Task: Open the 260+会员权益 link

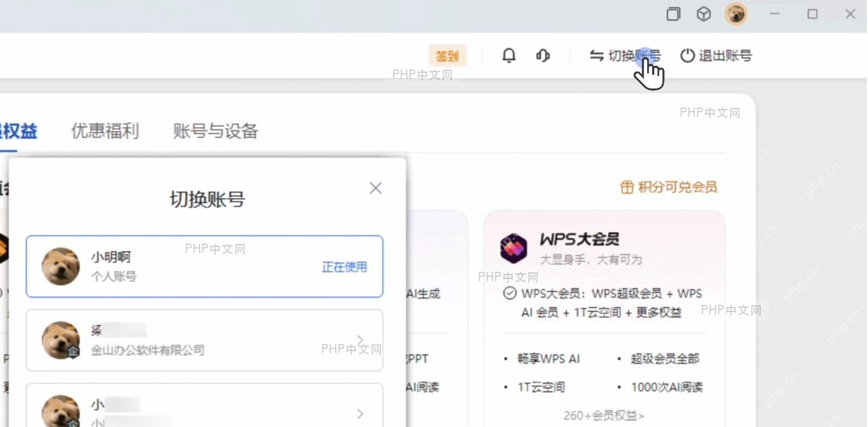Action: point(604,416)
